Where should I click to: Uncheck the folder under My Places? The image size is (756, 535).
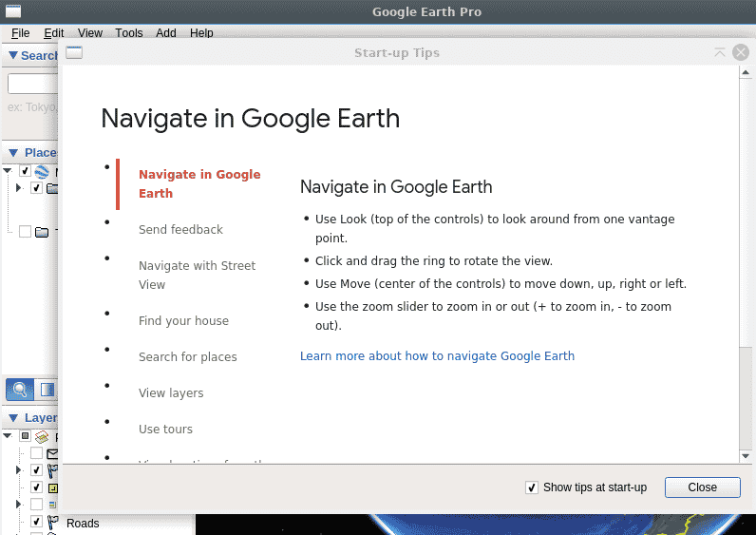click(36, 187)
